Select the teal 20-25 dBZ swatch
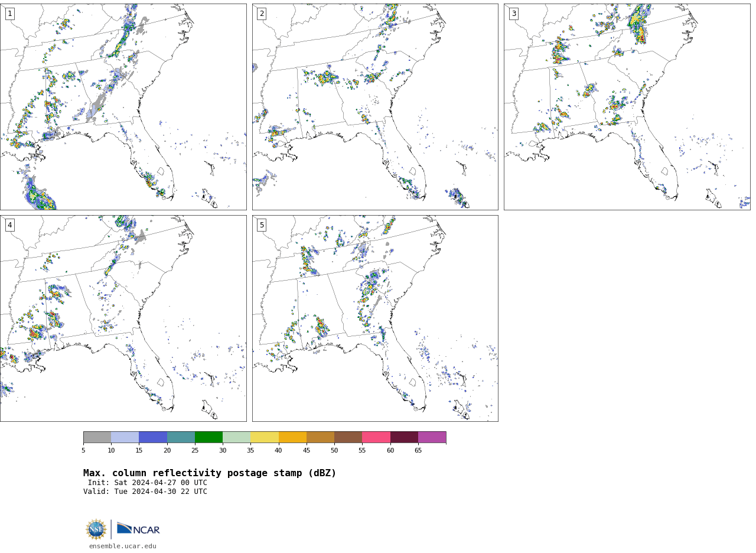Image resolution: width=756 pixels, height=553 pixels. tap(181, 437)
